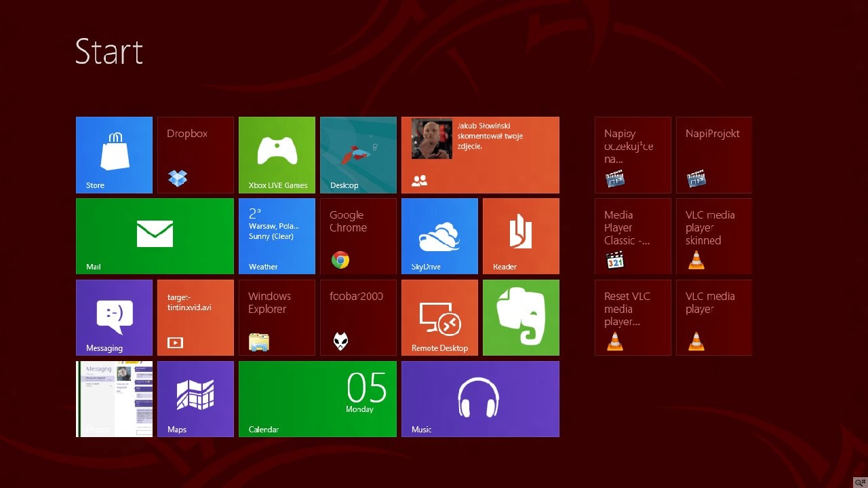Screen dimensions: 868x488
Task: Open the Photos tile
Action: pos(114,399)
